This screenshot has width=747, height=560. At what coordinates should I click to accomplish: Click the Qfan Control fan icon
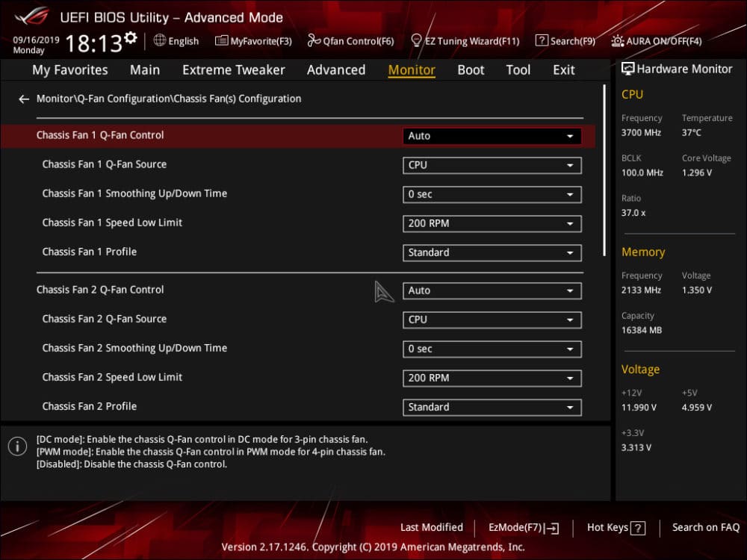tap(314, 40)
